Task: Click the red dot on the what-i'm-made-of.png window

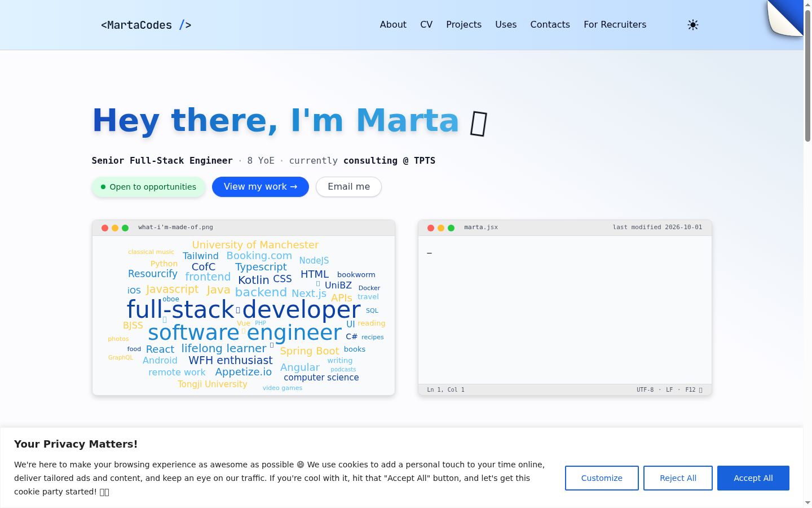Action: (x=105, y=228)
